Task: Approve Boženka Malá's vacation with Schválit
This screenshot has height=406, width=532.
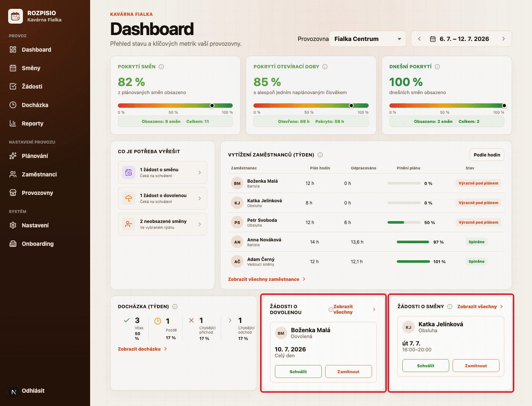Action: (x=298, y=372)
